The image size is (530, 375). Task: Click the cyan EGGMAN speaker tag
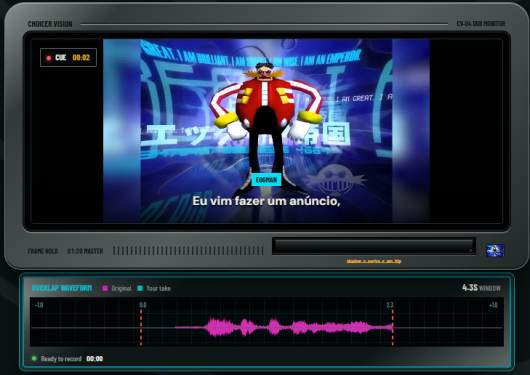(x=266, y=180)
